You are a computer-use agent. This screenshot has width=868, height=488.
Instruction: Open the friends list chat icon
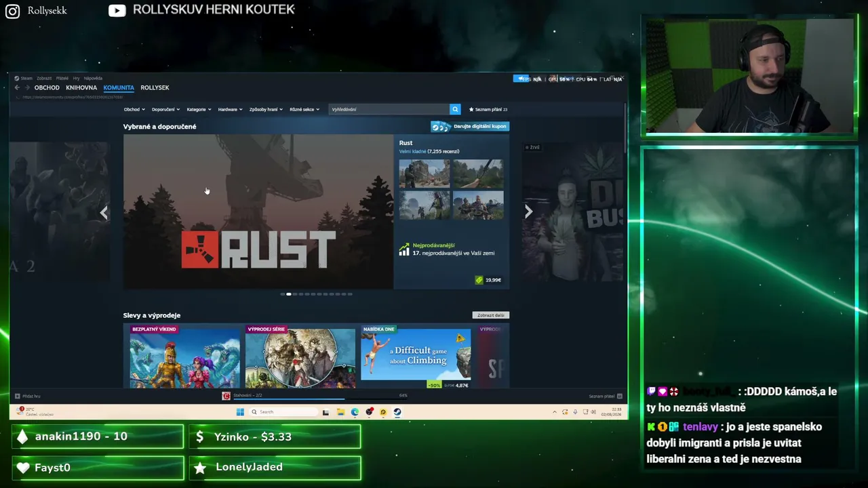[x=620, y=396]
